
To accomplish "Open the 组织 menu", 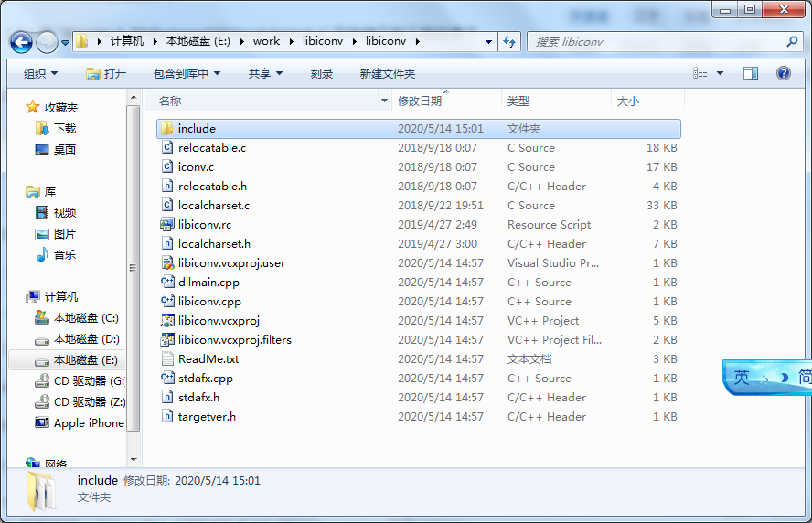I will pos(40,73).
